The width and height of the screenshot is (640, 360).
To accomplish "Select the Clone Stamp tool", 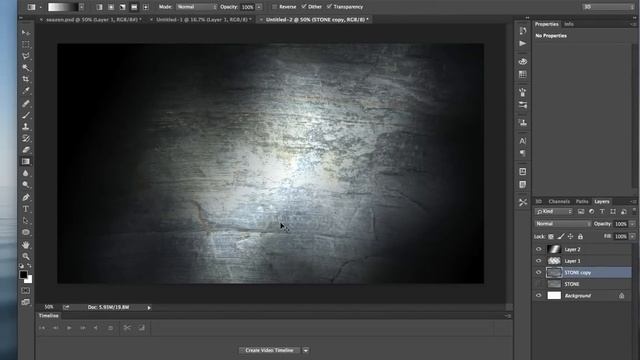I will point(26,127).
